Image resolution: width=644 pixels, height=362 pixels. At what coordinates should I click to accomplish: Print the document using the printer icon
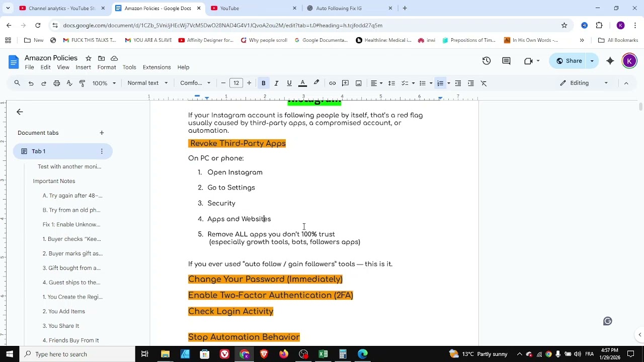click(57, 83)
